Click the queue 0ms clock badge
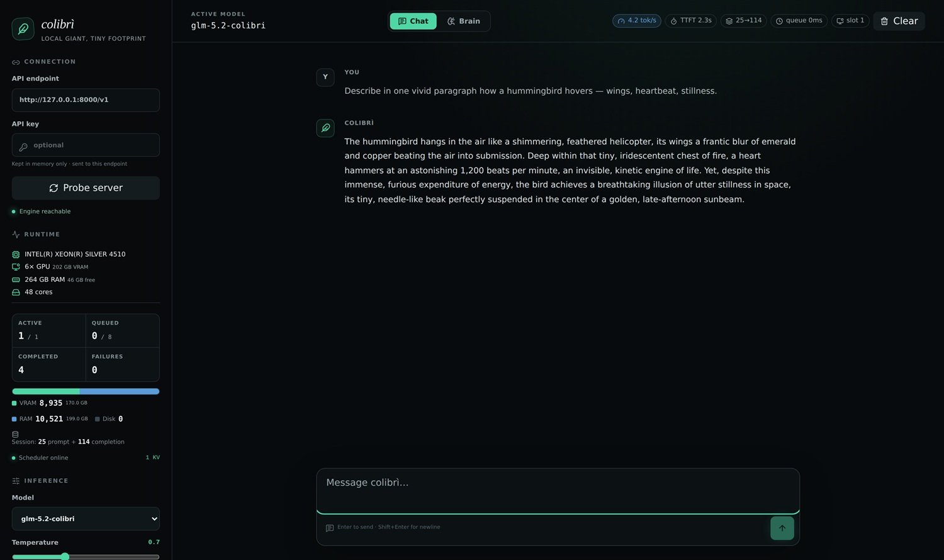 799,21
